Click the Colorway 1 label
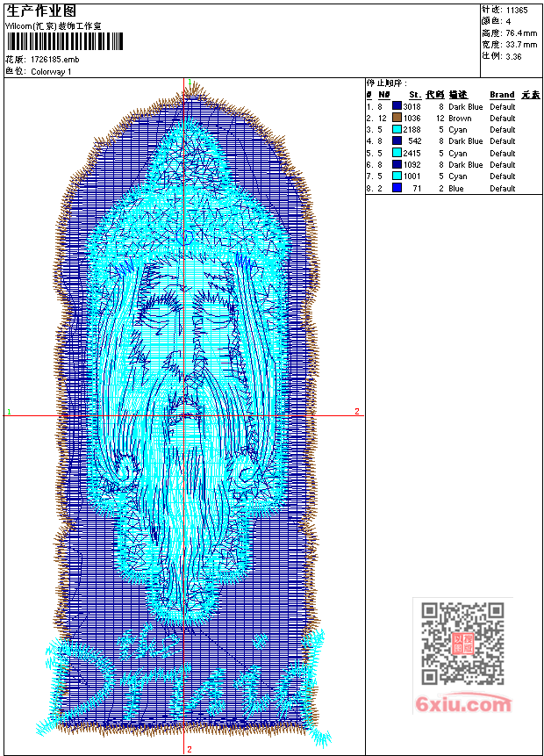The image size is (544, 756). 51,72
